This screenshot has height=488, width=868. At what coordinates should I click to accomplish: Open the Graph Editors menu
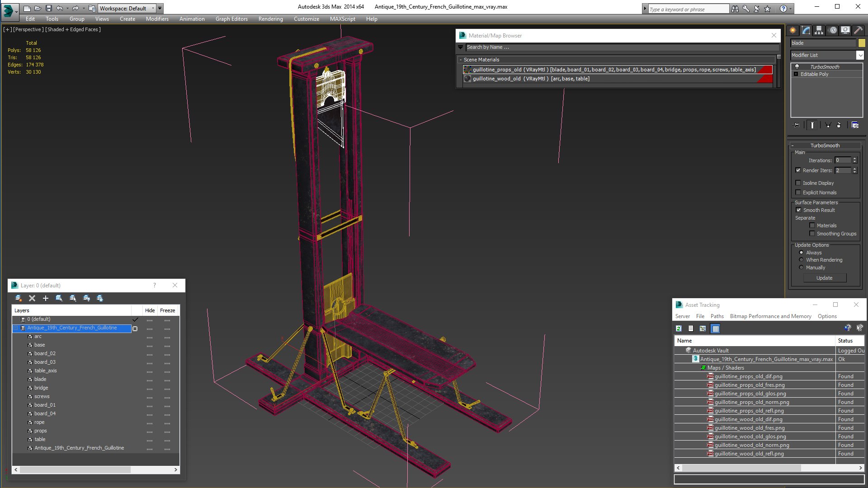tap(231, 19)
